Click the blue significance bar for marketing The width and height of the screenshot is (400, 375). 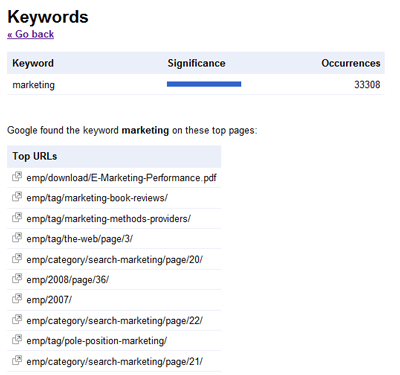click(204, 84)
